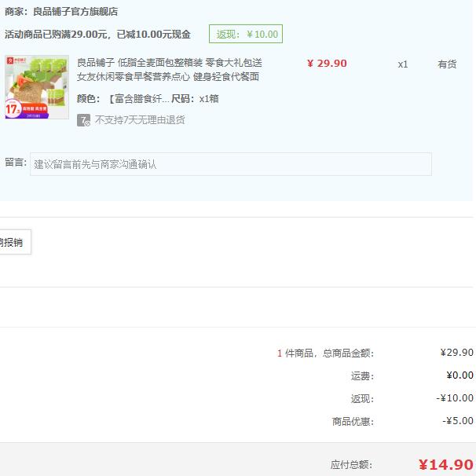
Task: Select the red ¥29.90 product price
Action: pos(327,64)
